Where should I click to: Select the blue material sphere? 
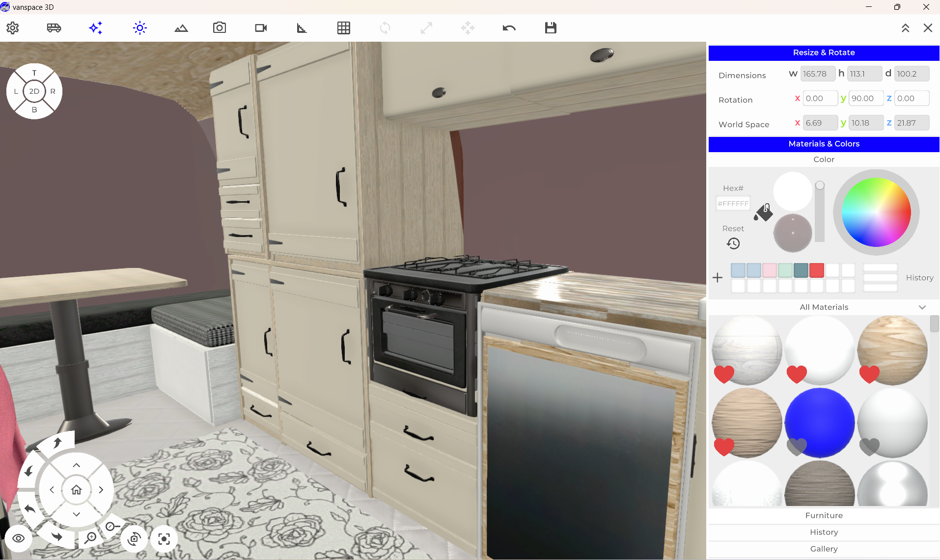coord(820,423)
